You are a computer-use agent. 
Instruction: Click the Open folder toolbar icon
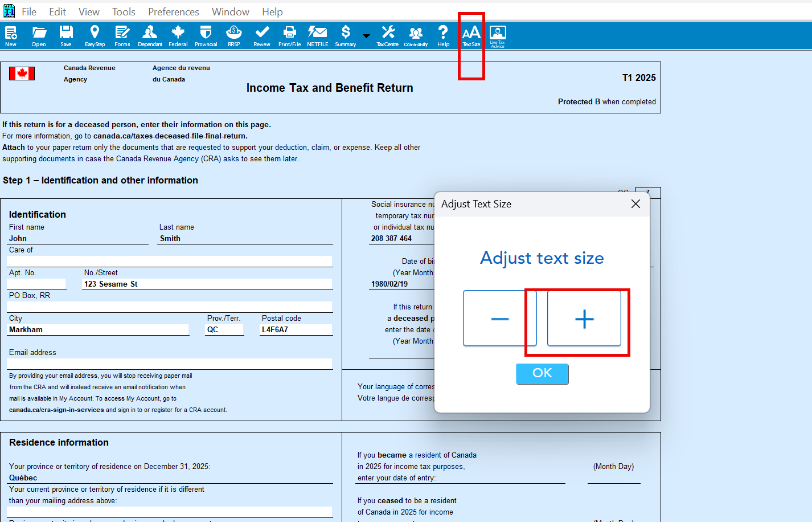tap(39, 36)
